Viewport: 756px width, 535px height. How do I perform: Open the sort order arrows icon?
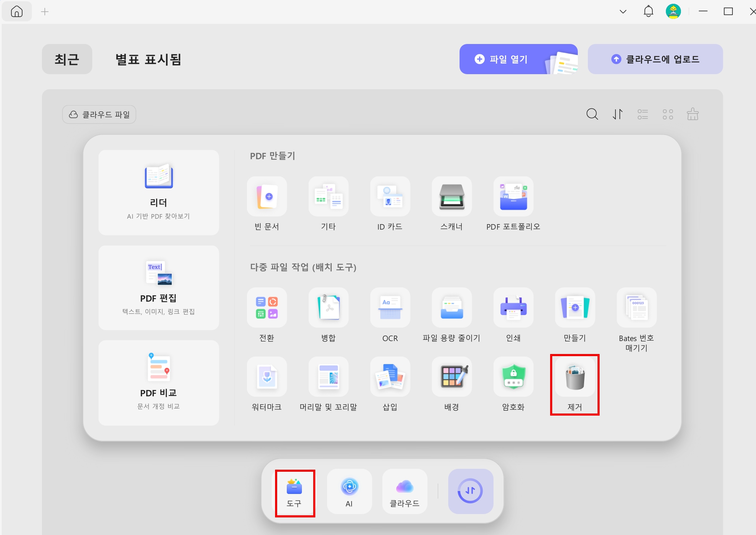point(618,114)
